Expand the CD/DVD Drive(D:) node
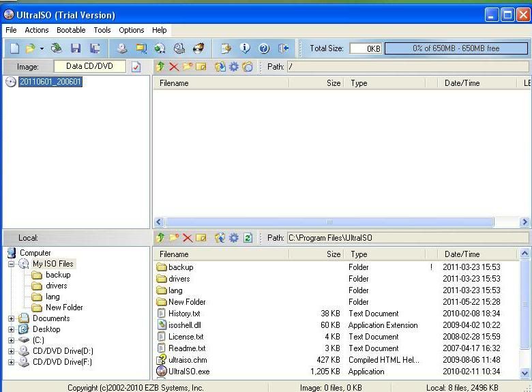 coord(11,351)
